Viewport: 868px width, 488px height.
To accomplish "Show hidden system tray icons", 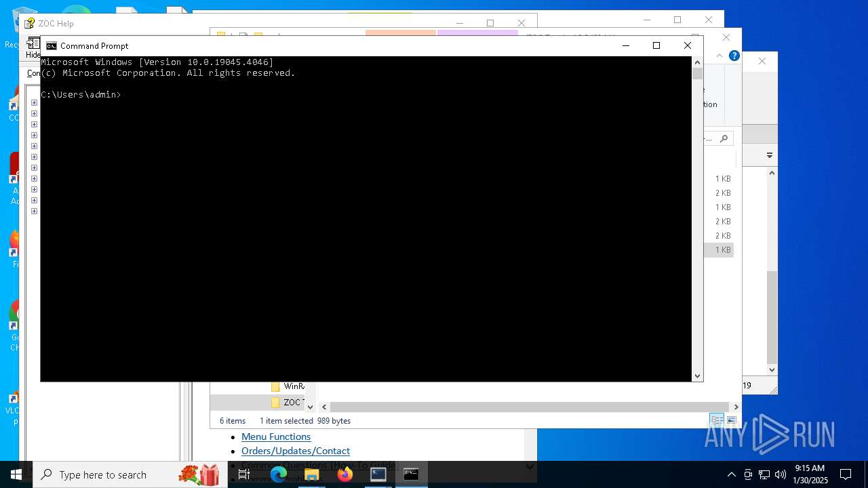I will point(731,474).
